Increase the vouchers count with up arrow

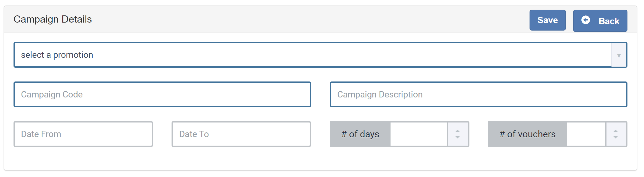pos(616,131)
